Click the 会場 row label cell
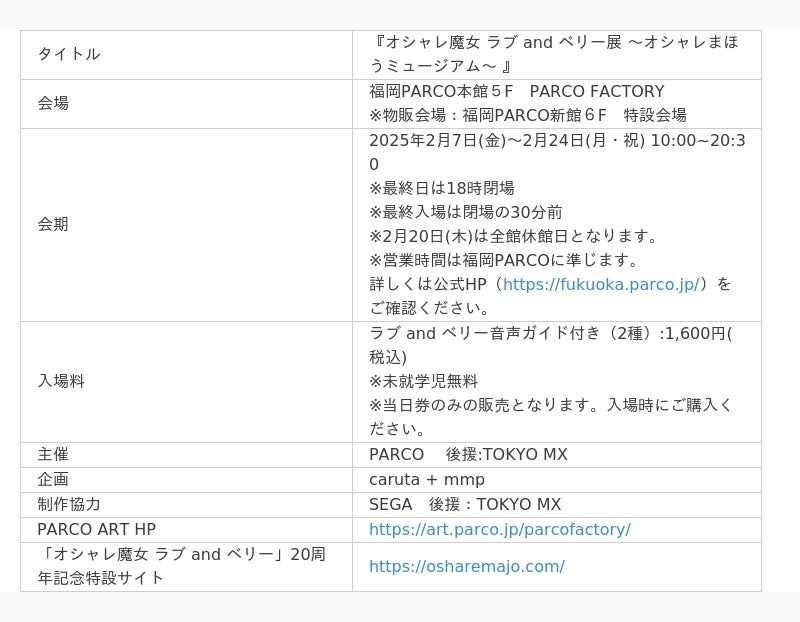 coord(186,104)
